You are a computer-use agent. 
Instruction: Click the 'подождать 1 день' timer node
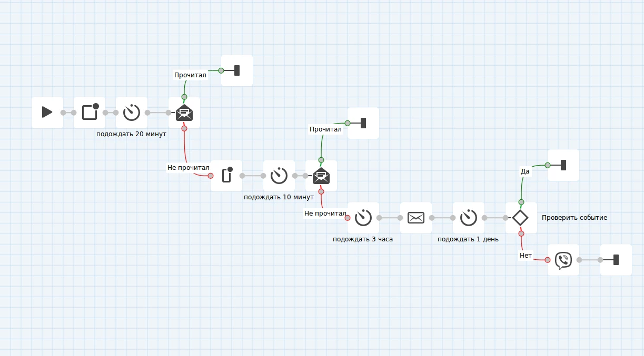point(469,217)
